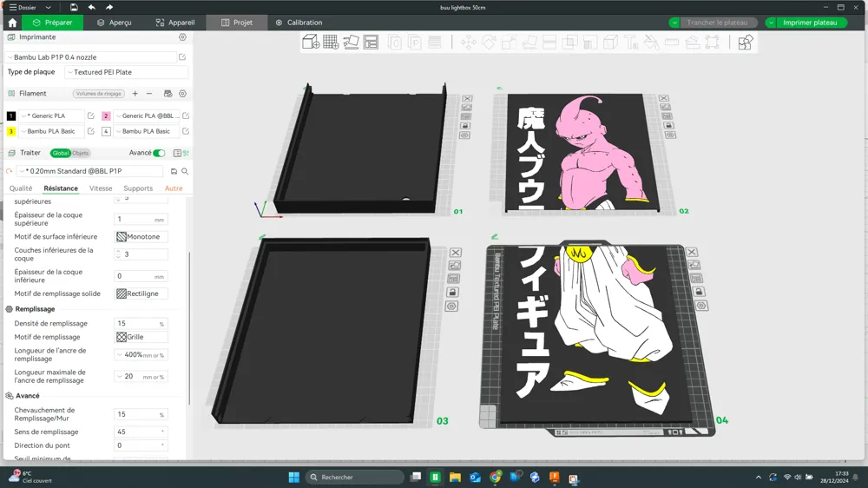Click Volumes de rinçage button
The width and height of the screenshot is (868, 488).
tap(99, 94)
